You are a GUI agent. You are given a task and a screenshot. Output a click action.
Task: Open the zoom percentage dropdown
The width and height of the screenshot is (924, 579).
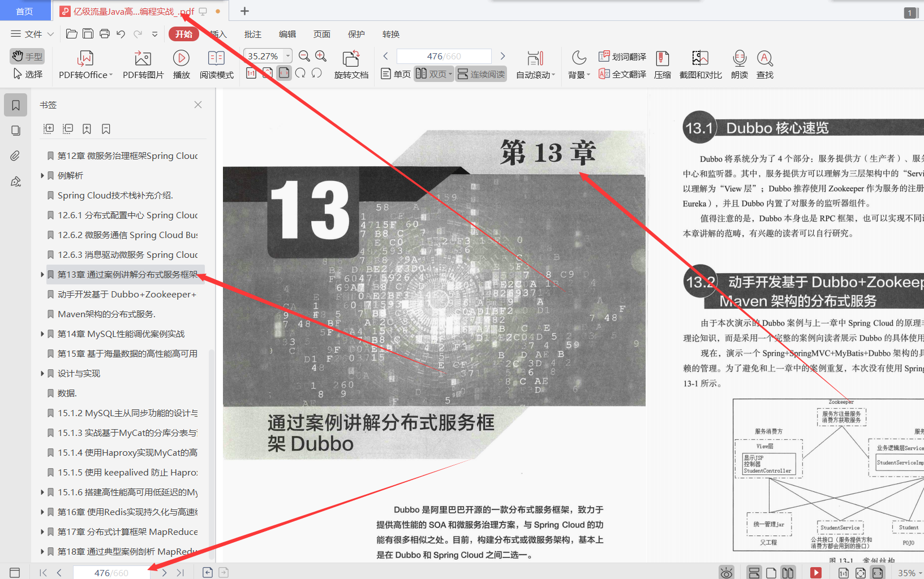click(288, 55)
